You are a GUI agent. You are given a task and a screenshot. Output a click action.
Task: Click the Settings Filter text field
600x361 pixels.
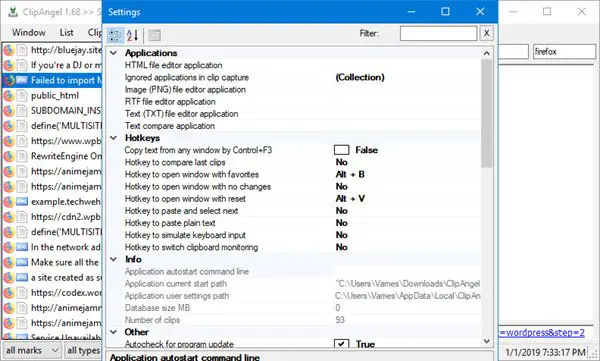coord(439,34)
